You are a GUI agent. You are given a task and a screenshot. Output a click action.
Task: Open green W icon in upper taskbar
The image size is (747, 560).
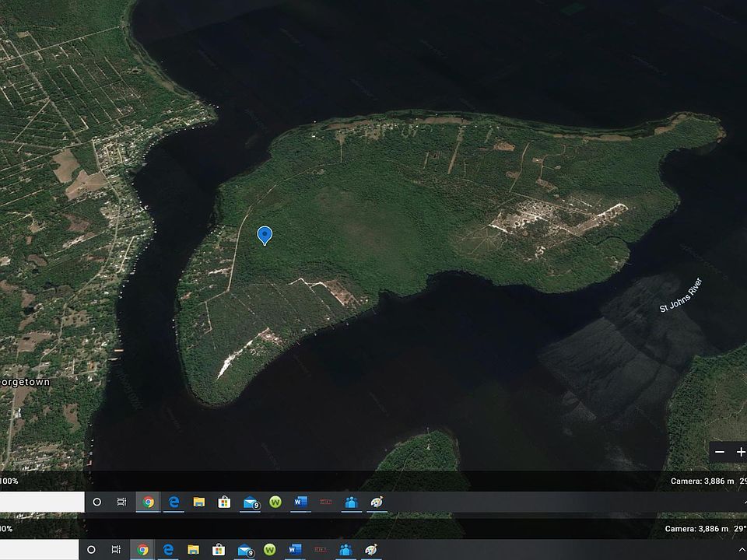pyautogui.click(x=275, y=502)
